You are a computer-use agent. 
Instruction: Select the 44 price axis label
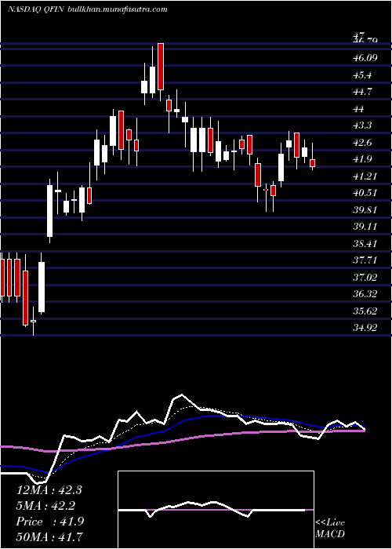click(x=359, y=109)
